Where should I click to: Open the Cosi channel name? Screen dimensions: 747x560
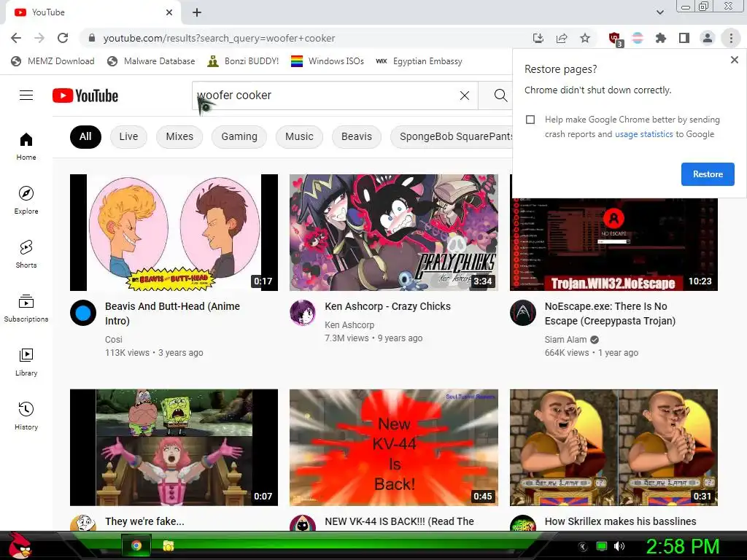tap(113, 340)
